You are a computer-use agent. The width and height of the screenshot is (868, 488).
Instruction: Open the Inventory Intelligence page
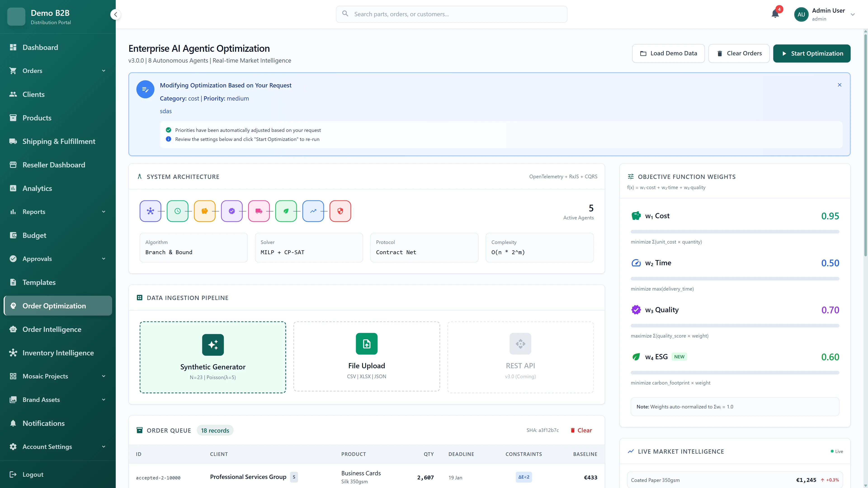coord(58,353)
